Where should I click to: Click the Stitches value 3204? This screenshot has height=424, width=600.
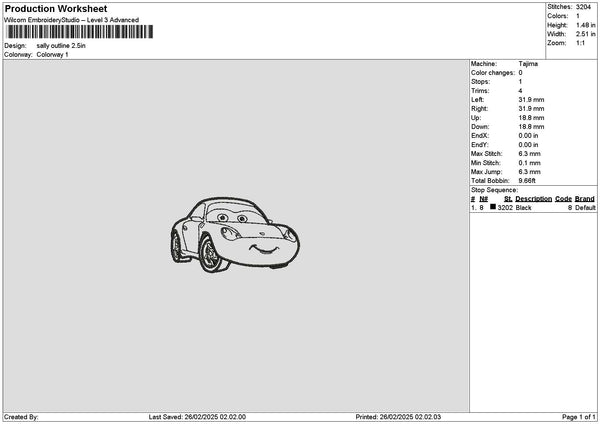pyautogui.click(x=583, y=7)
